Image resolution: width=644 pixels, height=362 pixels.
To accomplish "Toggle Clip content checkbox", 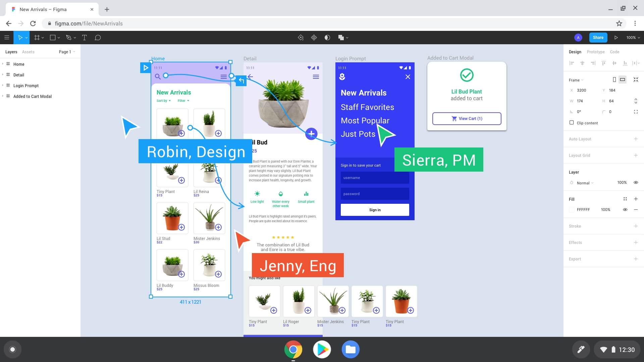I will 572,123.
